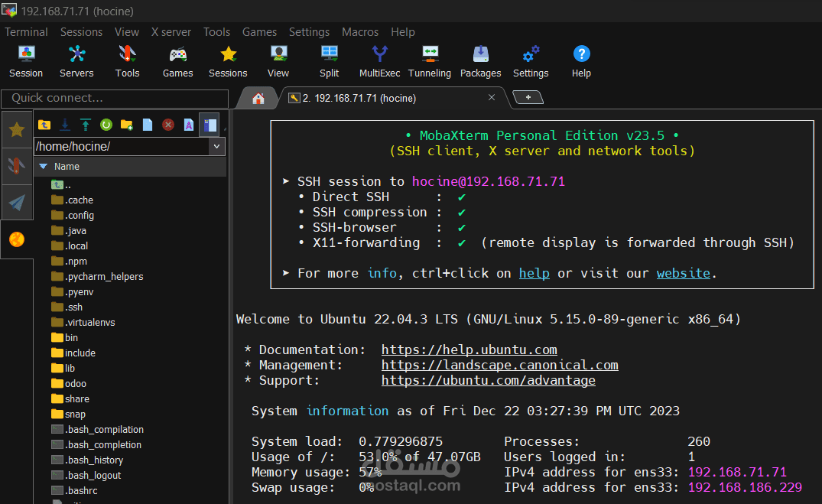Click the download arrow icon in SFTP toolbar
The width and height of the screenshot is (822, 504).
[x=65, y=125]
